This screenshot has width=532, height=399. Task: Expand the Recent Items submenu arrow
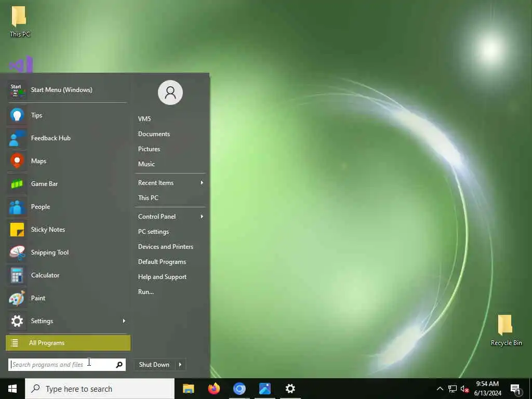click(x=202, y=183)
